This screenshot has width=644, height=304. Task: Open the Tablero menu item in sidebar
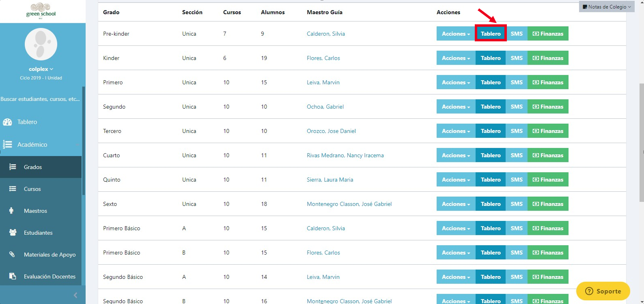pos(41,122)
